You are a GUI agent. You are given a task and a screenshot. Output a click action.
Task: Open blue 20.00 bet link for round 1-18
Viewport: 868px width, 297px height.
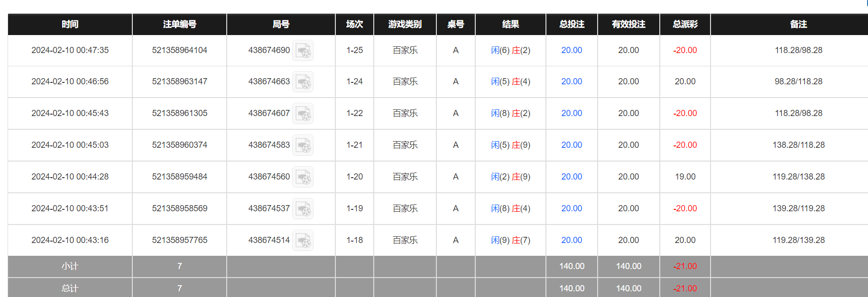[572, 240]
